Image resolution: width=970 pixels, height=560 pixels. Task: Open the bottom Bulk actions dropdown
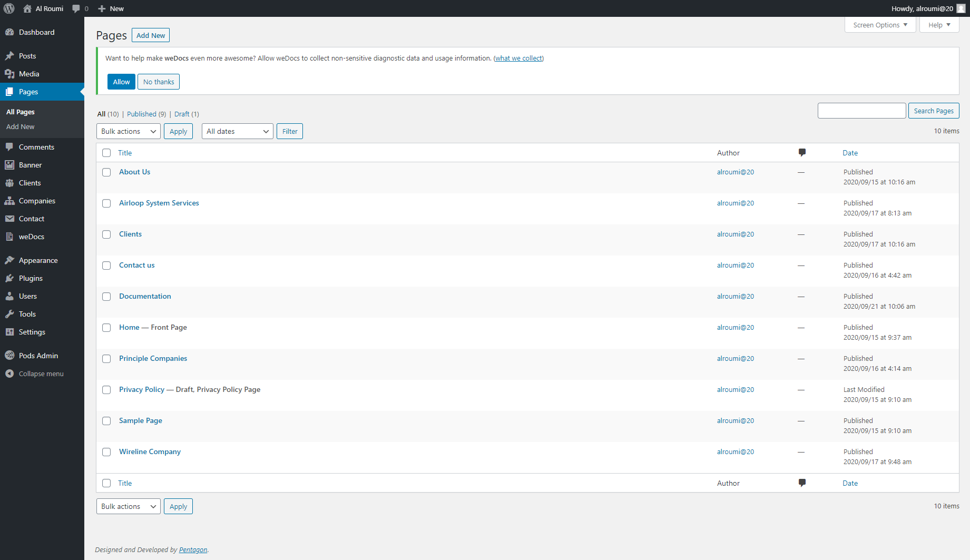129,506
